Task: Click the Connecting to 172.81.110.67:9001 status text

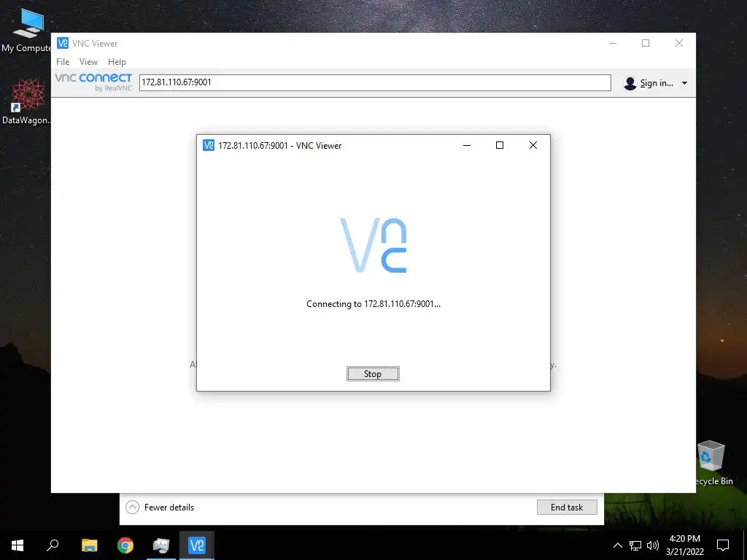Action: coord(373,304)
